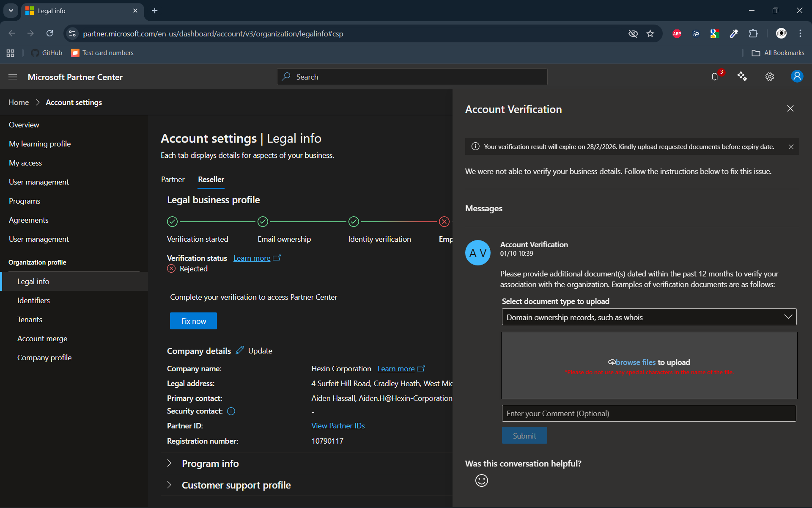Switch to the Partner tab
Viewport: 812px width, 508px height.
point(173,179)
